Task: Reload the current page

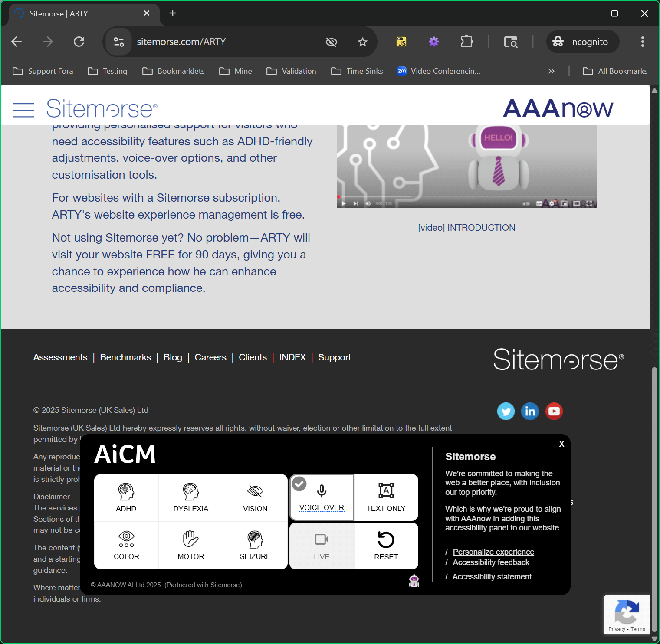Action: (x=79, y=42)
